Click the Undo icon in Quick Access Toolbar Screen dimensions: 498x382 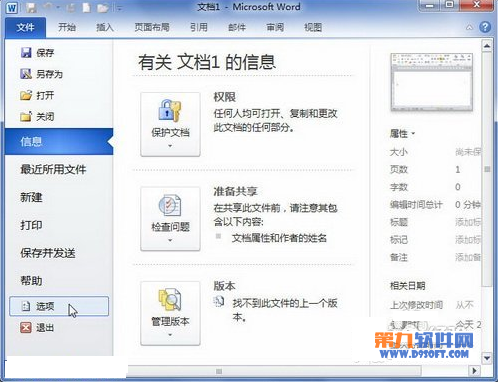point(48,7)
